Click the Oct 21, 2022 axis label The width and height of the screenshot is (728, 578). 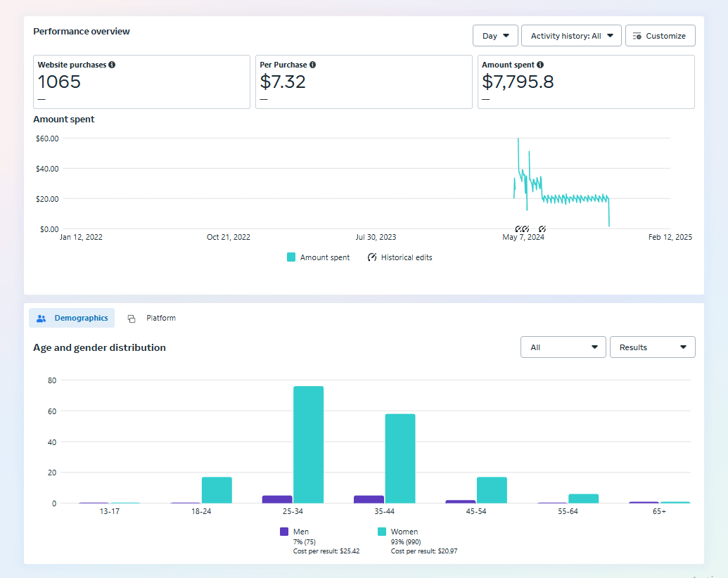pos(229,237)
